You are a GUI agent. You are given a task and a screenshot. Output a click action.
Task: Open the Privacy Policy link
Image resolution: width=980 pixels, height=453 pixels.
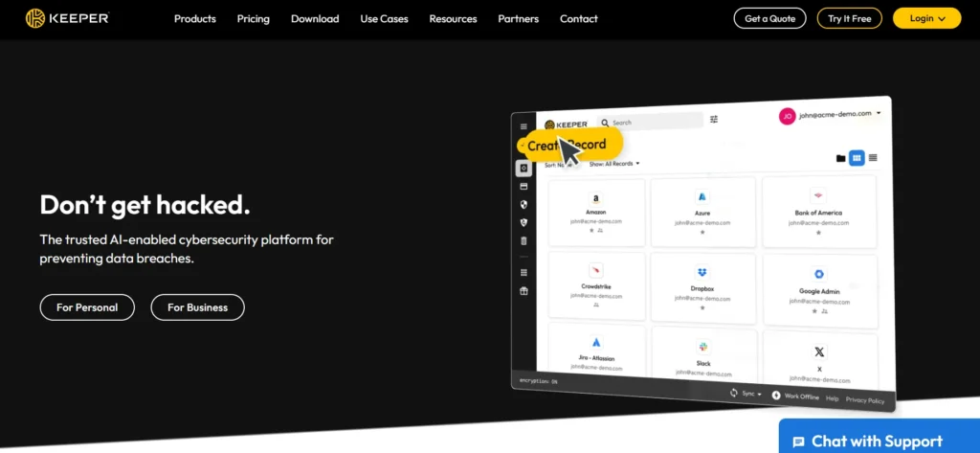coord(865,399)
